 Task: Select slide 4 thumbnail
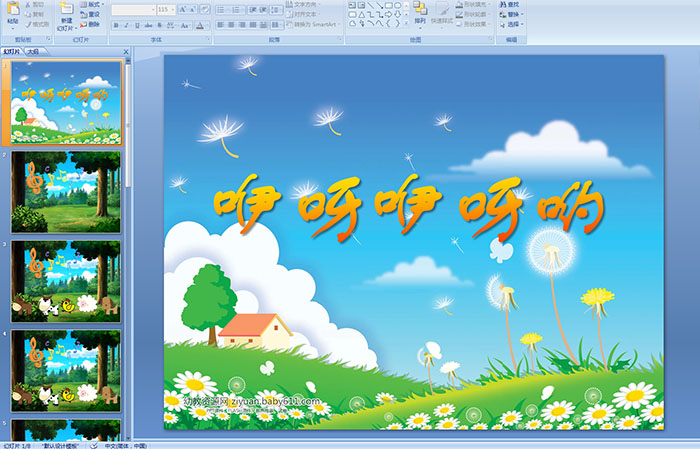[x=66, y=370]
